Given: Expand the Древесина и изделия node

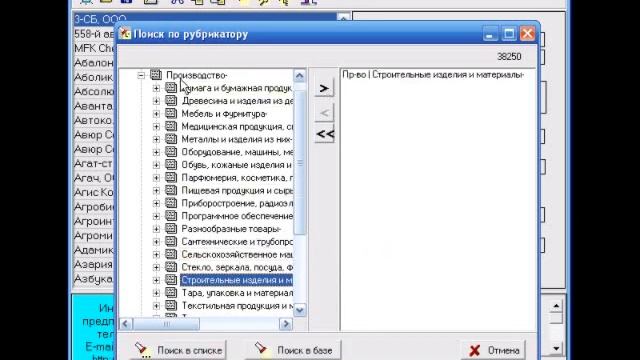Looking at the screenshot, I should tap(156, 101).
